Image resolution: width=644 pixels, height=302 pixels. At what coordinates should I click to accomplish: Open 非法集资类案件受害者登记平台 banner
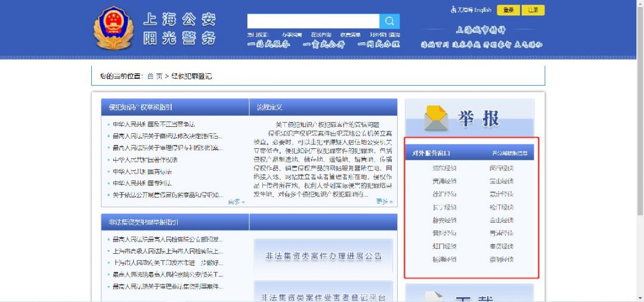click(323, 296)
